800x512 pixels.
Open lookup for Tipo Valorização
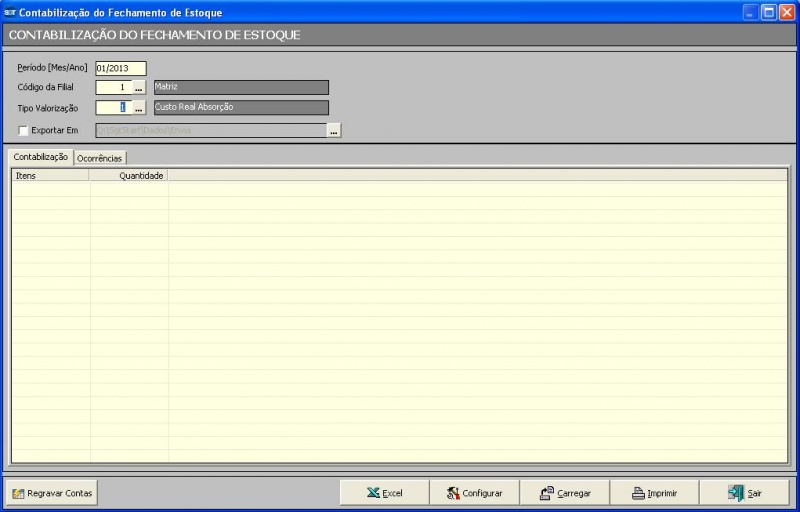tap(139, 107)
